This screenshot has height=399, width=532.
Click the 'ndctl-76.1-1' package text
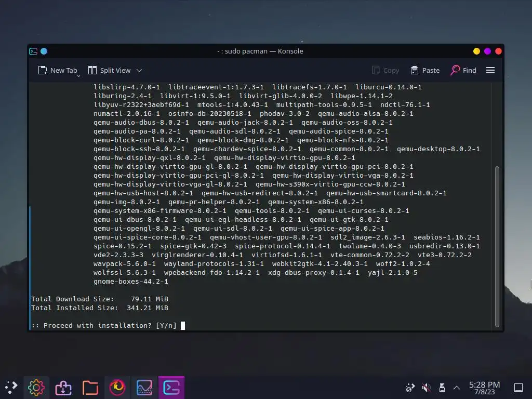pyautogui.click(x=405, y=105)
